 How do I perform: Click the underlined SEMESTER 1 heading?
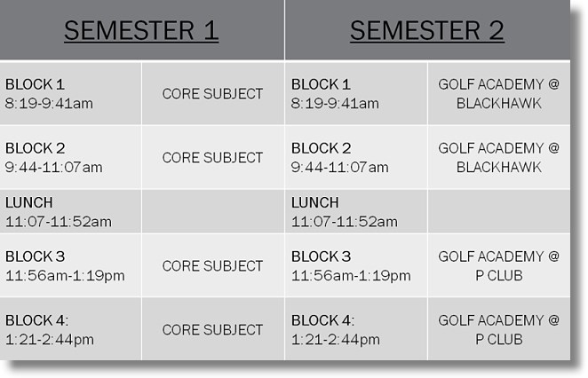[x=141, y=30]
